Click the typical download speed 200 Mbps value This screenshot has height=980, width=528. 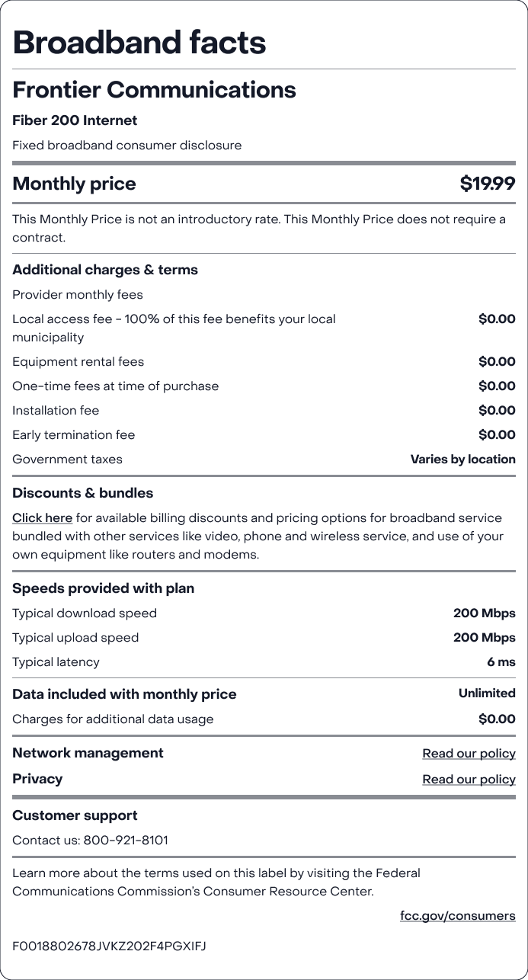(484, 613)
